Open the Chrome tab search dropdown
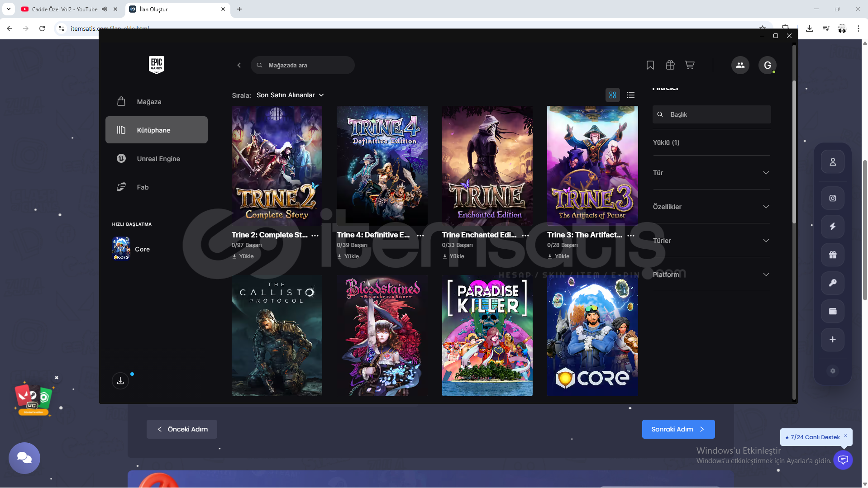868x488 pixels. (x=9, y=9)
